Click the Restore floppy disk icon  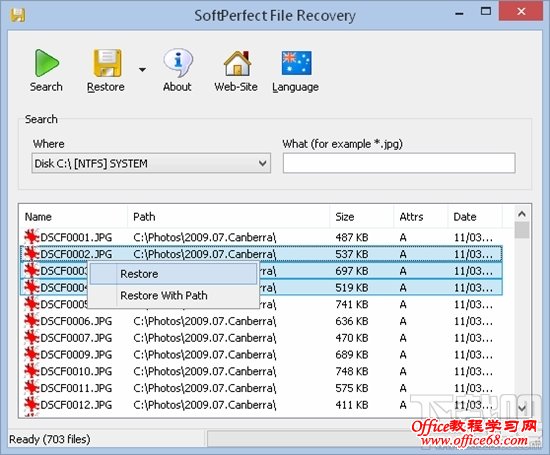[107, 63]
